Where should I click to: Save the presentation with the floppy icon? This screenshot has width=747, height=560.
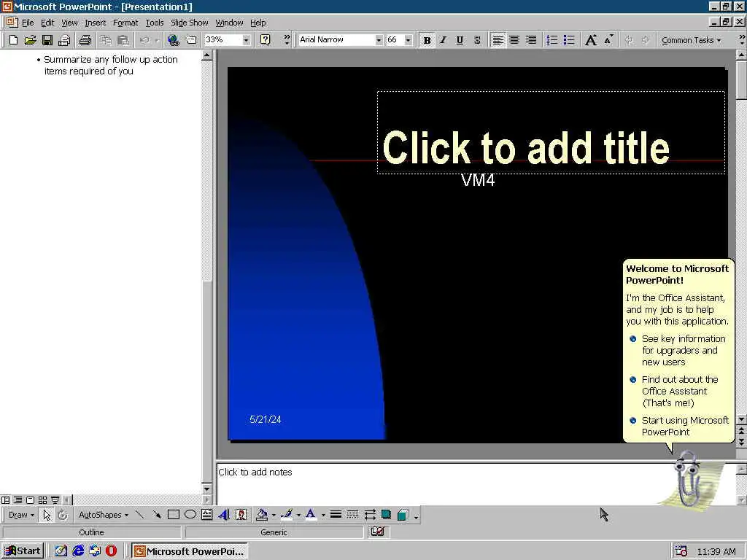47,41
